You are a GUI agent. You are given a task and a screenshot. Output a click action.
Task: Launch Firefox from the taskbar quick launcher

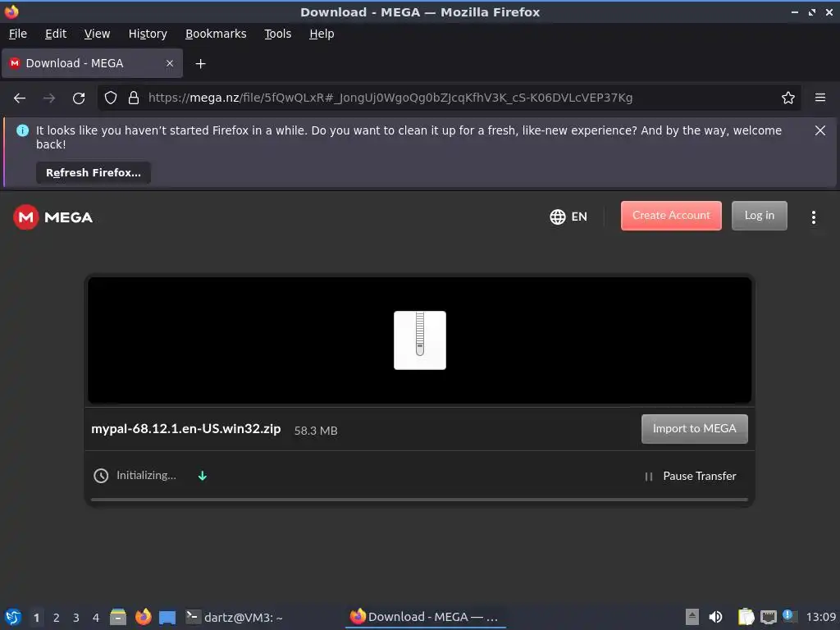[143, 617]
